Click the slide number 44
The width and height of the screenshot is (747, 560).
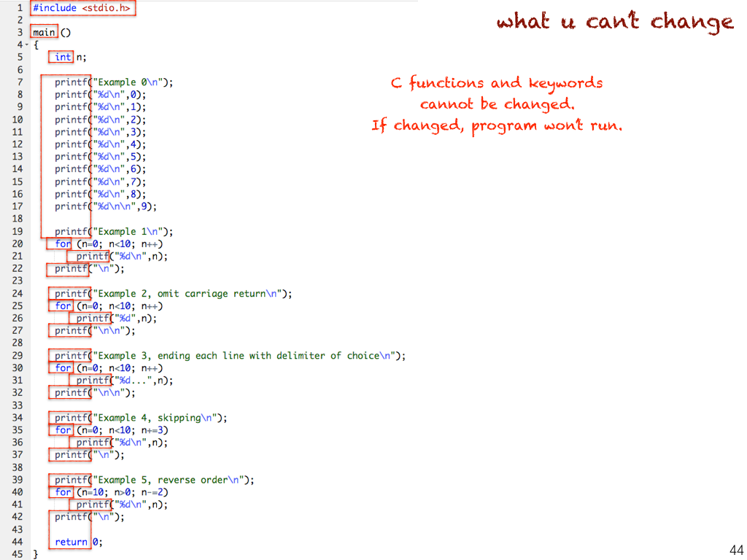(735, 549)
